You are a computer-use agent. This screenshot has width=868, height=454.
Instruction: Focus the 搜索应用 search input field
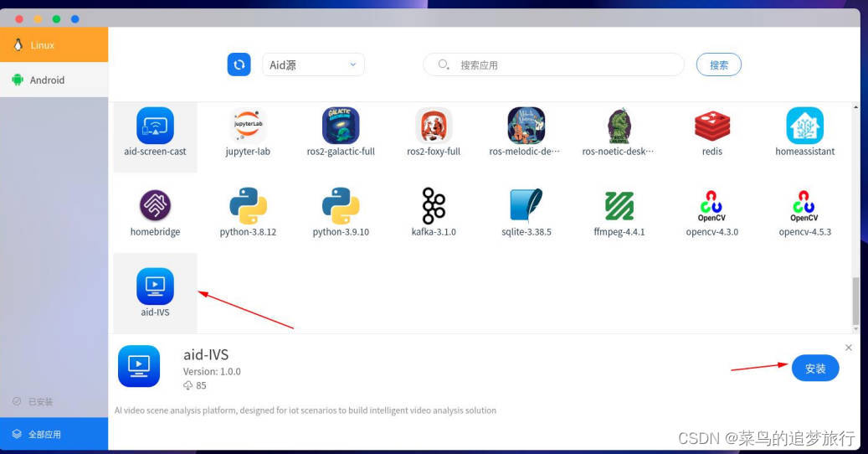point(553,64)
